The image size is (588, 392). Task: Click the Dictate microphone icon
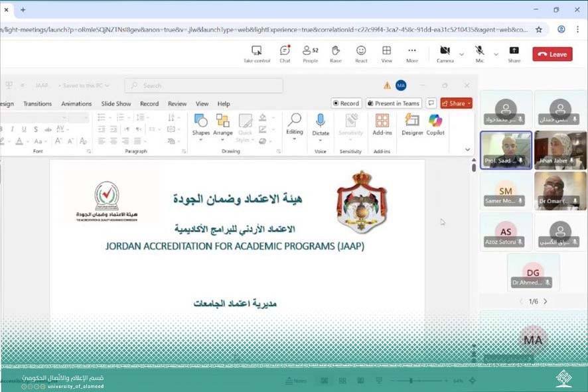pos(321,123)
